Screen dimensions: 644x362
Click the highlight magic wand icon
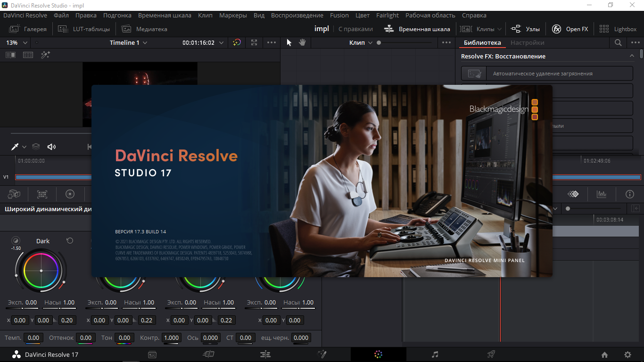pyautogui.click(x=45, y=55)
